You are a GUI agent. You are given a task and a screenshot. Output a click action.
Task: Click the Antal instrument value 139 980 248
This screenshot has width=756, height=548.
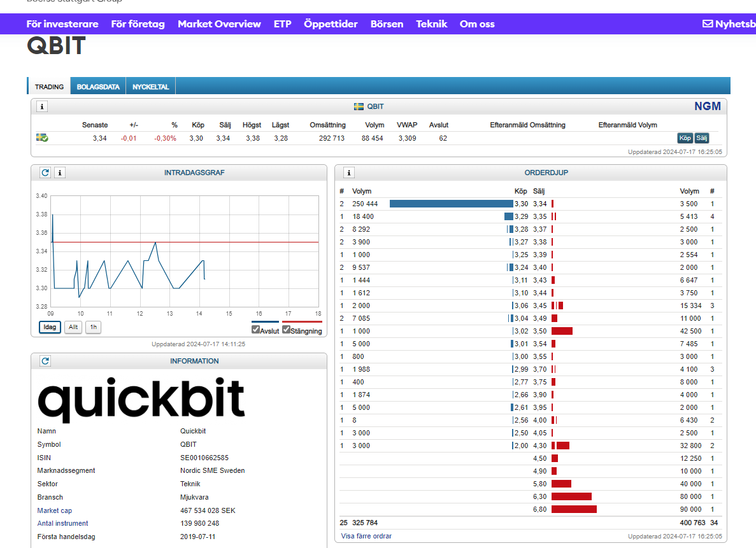point(199,523)
